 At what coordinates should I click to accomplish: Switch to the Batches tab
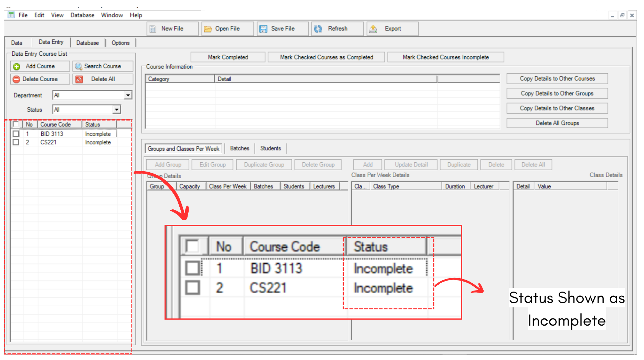pyautogui.click(x=240, y=148)
